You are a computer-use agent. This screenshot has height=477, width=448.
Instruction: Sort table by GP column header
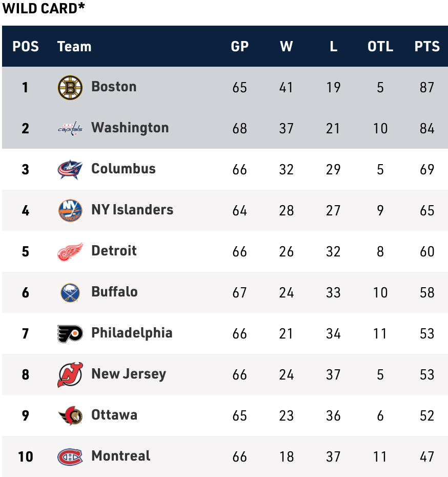click(239, 47)
